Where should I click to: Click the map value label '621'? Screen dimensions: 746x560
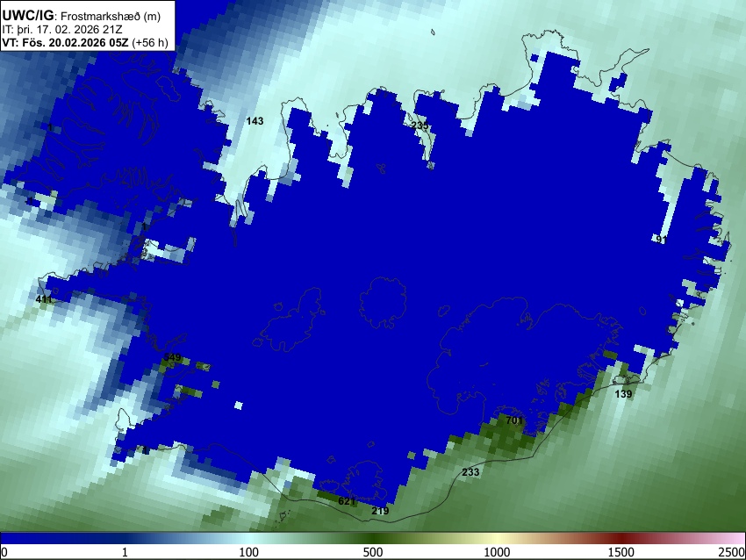coord(347,501)
